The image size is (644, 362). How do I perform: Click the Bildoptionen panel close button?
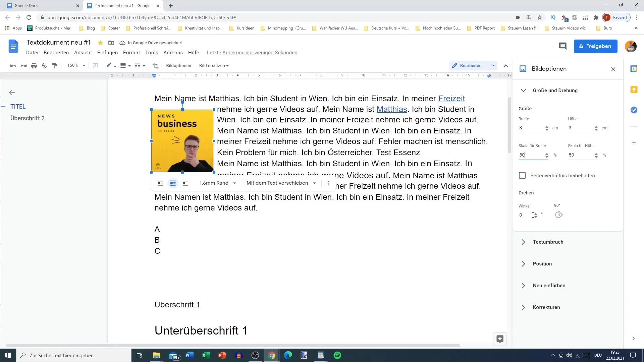pos(613,69)
